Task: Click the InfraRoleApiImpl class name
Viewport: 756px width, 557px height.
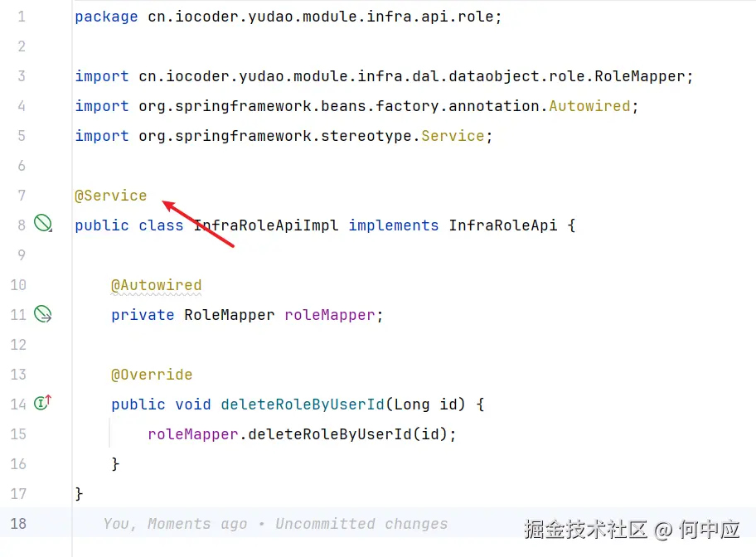Action: coord(265,225)
